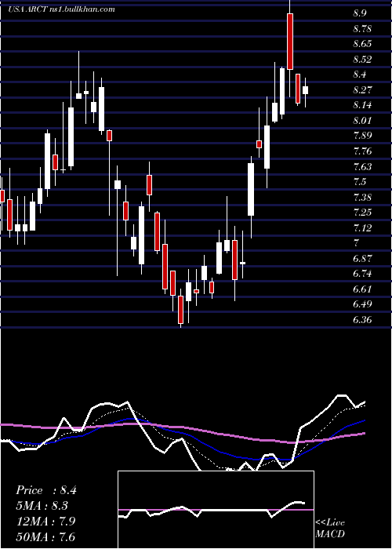392x549 pixels.
Task: Click the 8.9 price axis label
Action: pyautogui.click(x=359, y=13)
